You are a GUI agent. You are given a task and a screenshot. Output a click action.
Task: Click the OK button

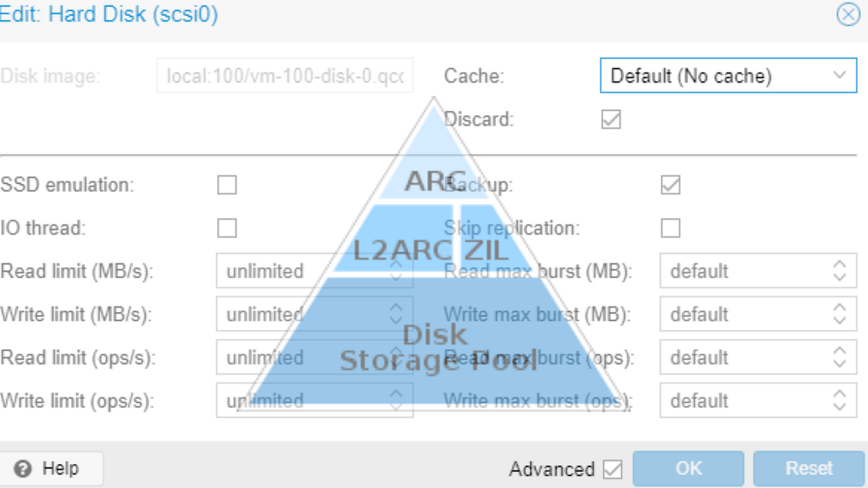click(x=688, y=468)
